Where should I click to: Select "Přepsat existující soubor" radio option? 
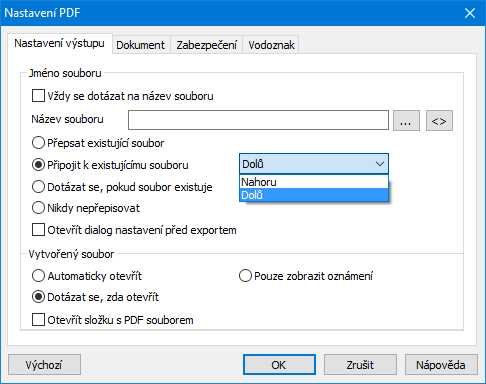click(x=38, y=143)
